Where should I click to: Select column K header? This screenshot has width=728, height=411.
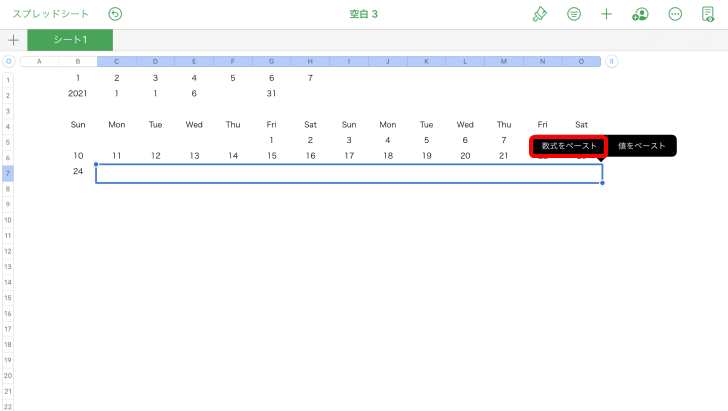point(426,61)
